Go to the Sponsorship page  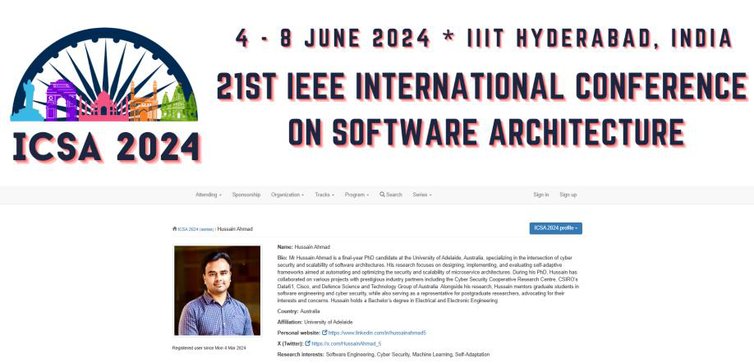(x=246, y=195)
